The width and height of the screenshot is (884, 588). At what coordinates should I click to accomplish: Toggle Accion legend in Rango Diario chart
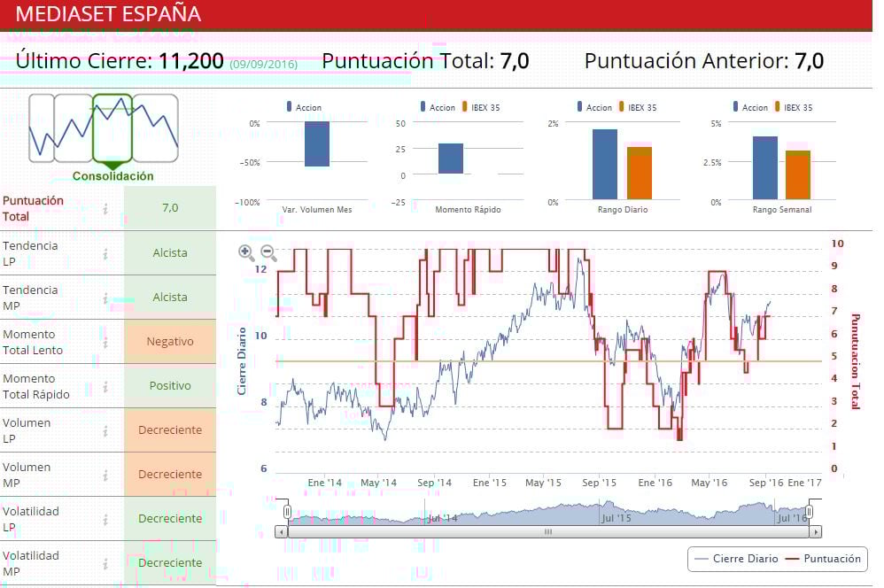pos(594,107)
